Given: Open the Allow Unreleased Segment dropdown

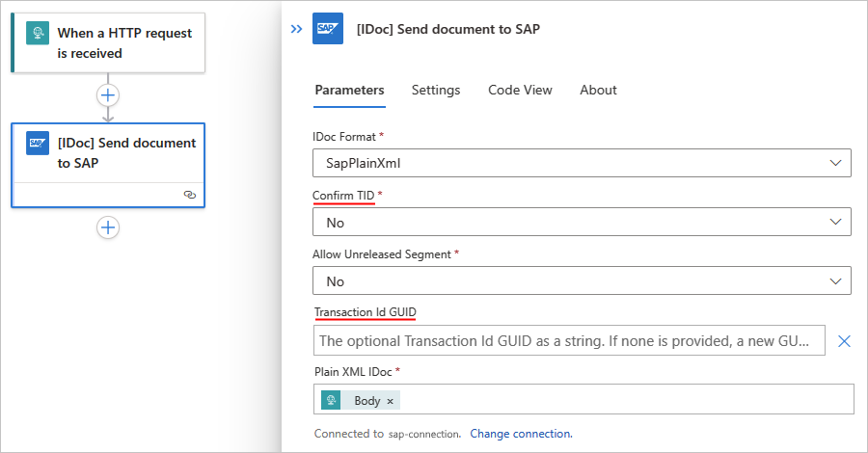Looking at the screenshot, I should click(582, 281).
